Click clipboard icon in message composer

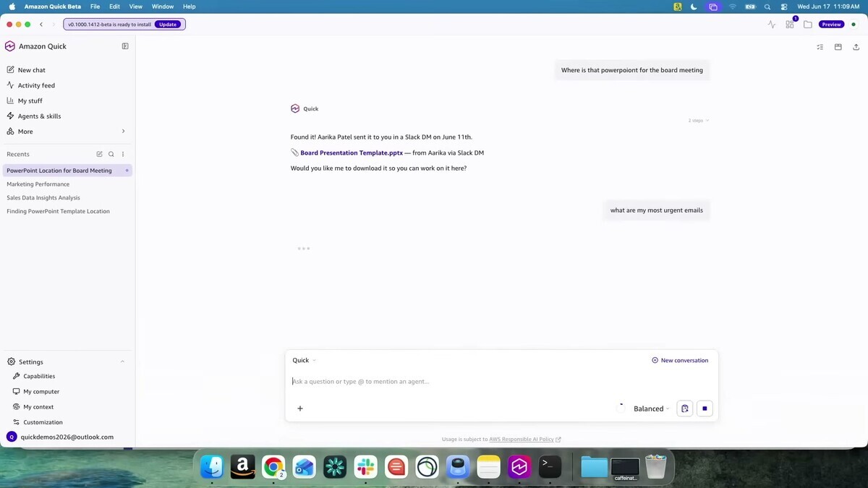685,408
